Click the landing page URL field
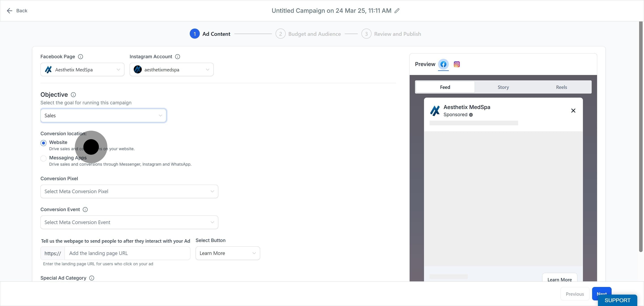 (127, 253)
